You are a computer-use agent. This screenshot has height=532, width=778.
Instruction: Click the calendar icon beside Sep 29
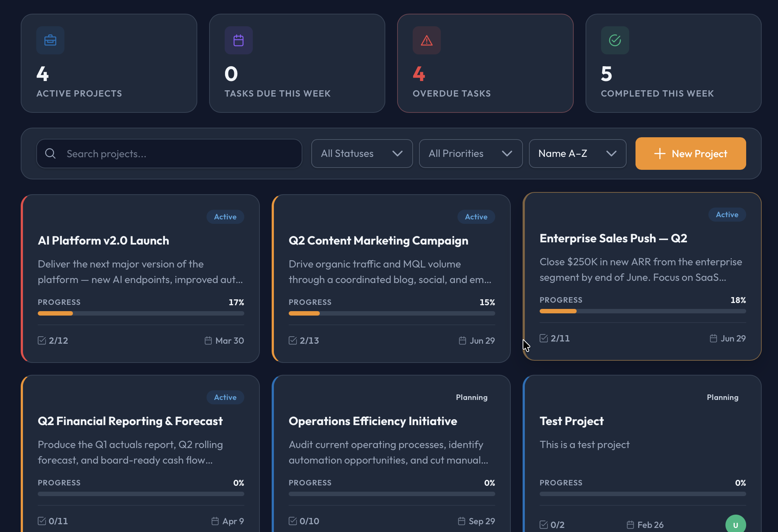coord(462,521)
